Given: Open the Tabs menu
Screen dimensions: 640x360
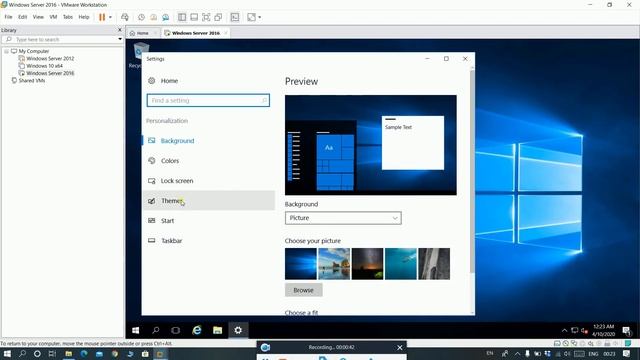Looking at the screenshot, I should tap(68, 17).
